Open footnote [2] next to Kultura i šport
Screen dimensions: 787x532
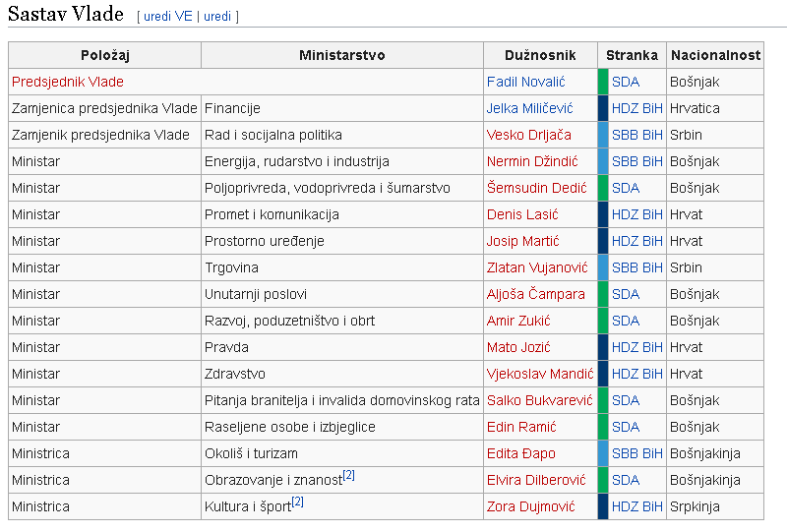pos(298,502)
